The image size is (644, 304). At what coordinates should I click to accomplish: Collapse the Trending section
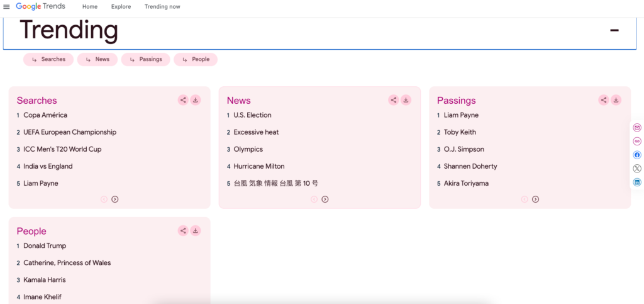pyautogui.click(x=614, y=30)
